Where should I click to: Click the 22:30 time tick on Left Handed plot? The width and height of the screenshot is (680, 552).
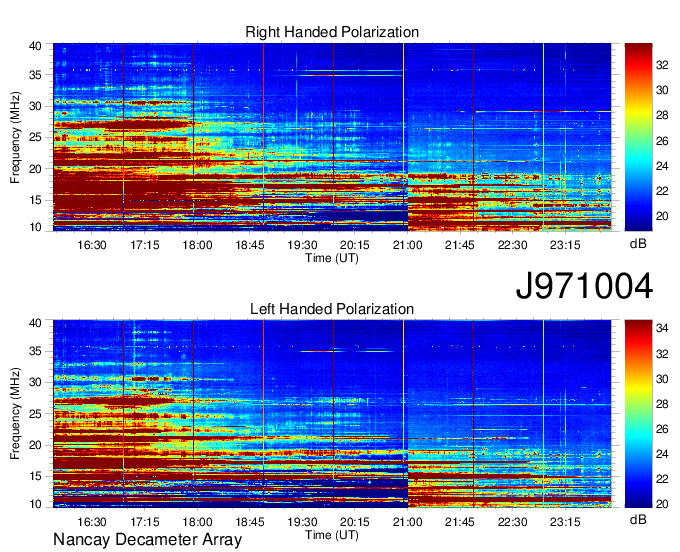[513, 522]
